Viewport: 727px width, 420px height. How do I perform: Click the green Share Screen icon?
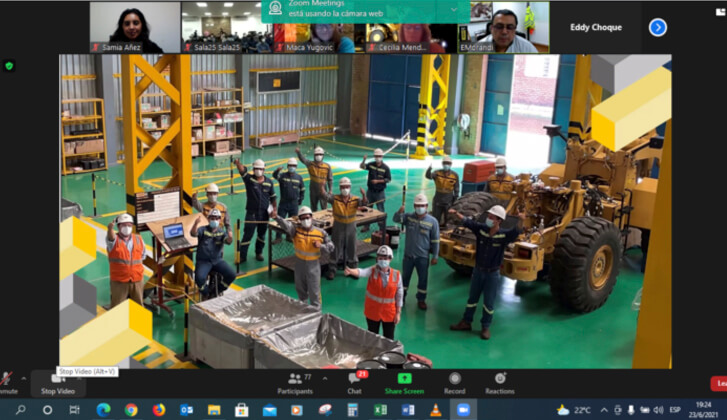(x=404, y=379)
